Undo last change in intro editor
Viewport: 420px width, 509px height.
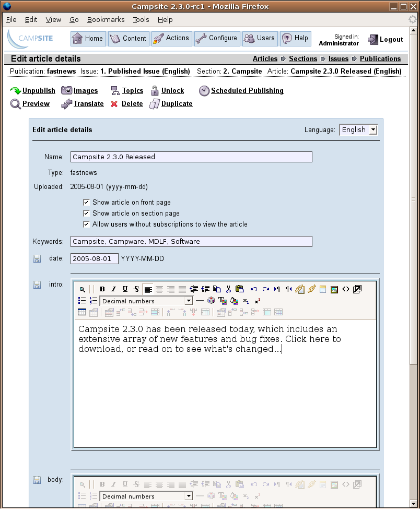[254, 289]
